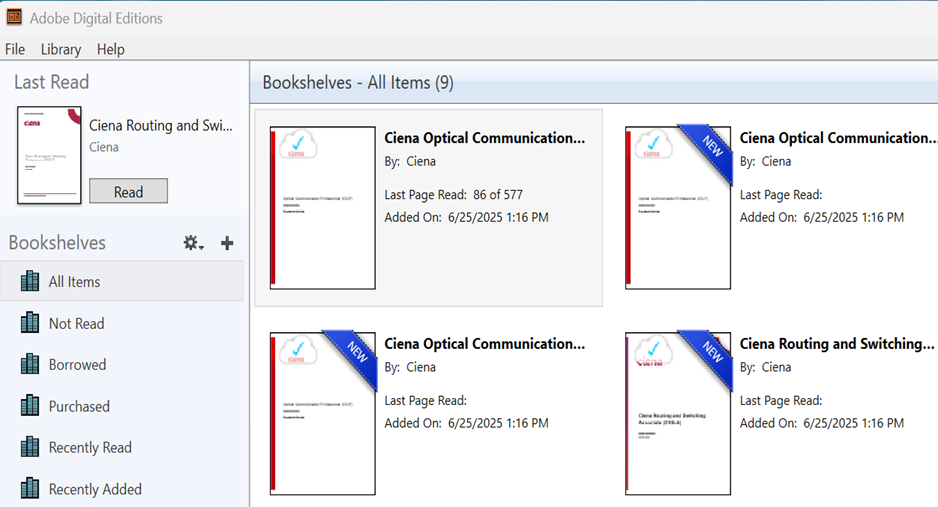
Task: Click the Purchased bookshelf icon
Action: [x=30, y=406]
